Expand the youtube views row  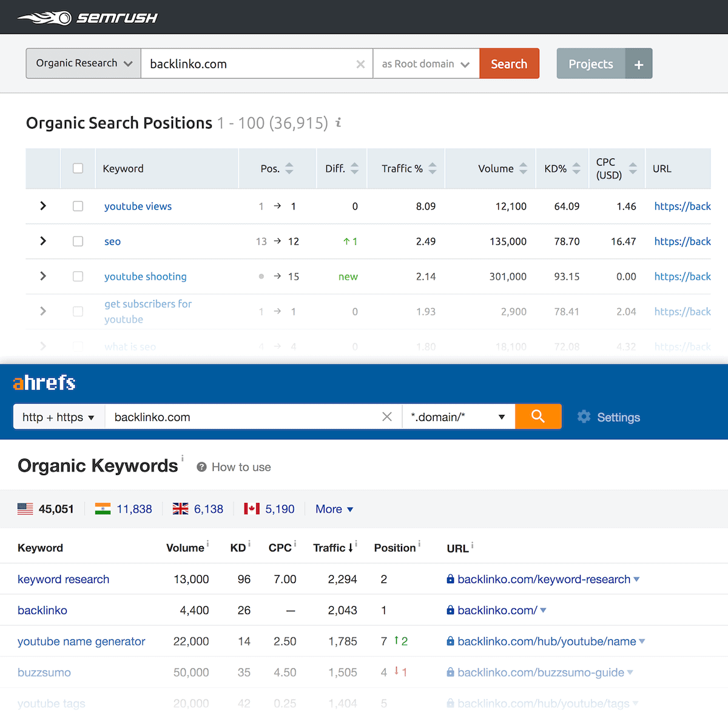coord(43,206)
